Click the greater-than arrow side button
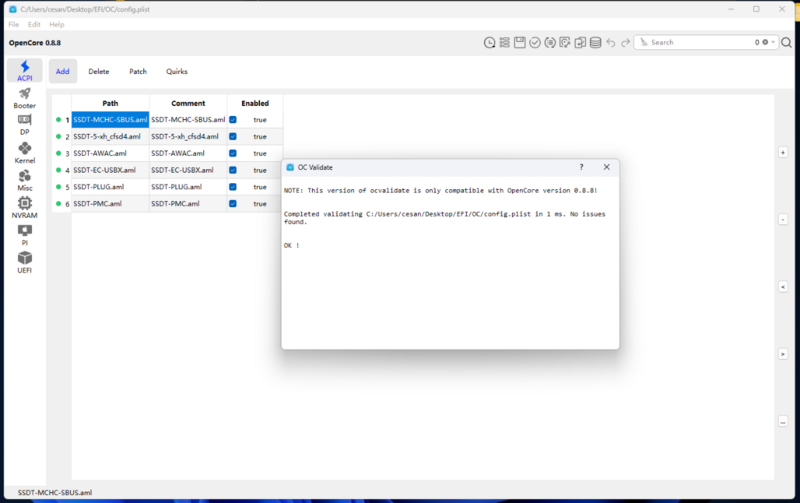The width and height of the screenshot is (800, 503). coord(783,354)
